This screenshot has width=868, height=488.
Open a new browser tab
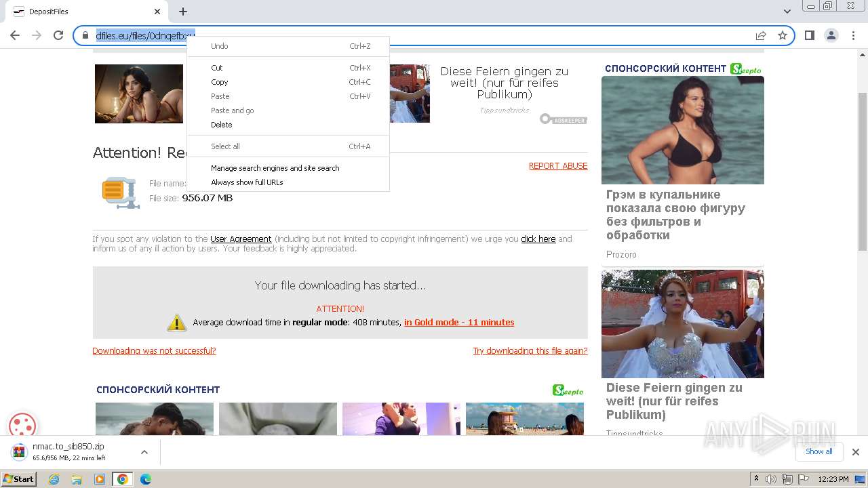pos(183,12)
